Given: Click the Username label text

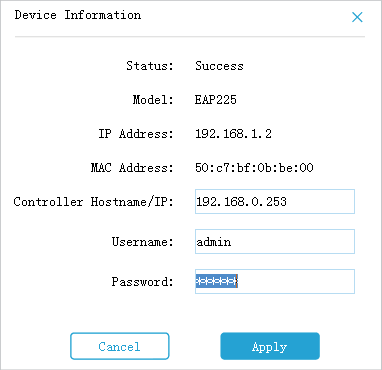Looking at the screenshot, I should (x=143, y=241).
